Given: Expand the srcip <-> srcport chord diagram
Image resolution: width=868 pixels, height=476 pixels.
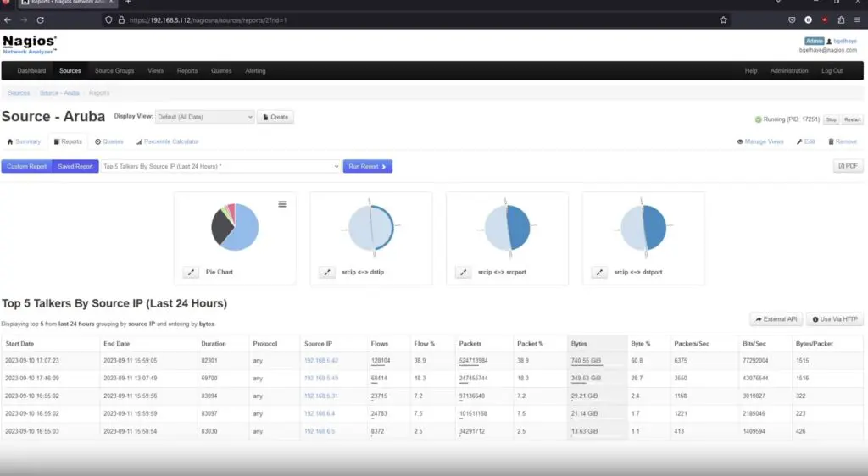Looking at the screenshot, I should pos(463,272).
